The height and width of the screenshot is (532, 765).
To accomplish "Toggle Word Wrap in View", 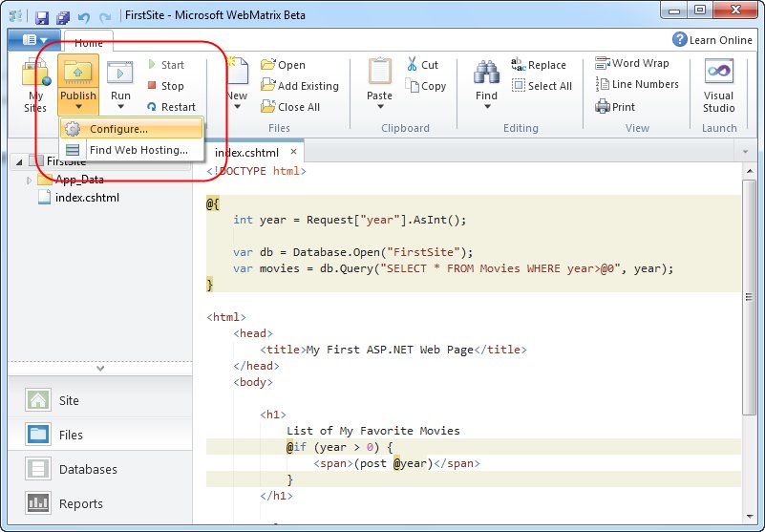I will coord(632,63).
